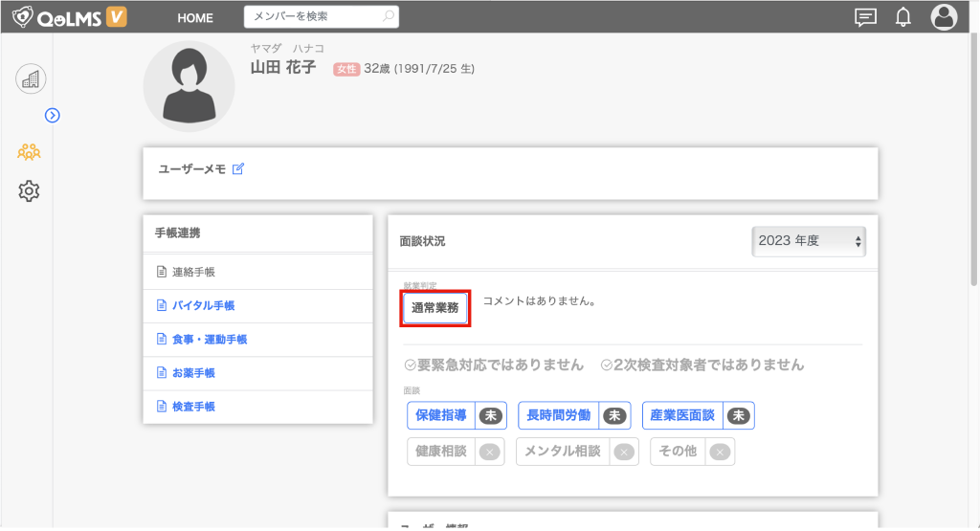Open the chat messages icon

(865, 17)
